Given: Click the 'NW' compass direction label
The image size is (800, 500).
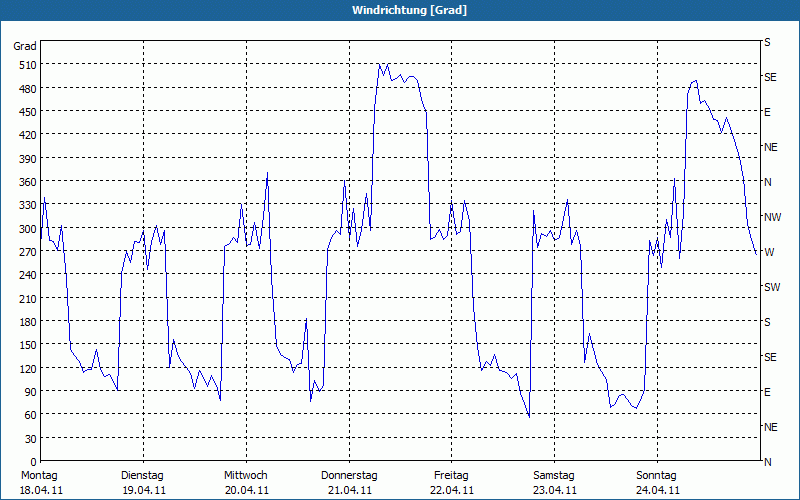Looking at the screenshot, I should [x=772, y=217].
